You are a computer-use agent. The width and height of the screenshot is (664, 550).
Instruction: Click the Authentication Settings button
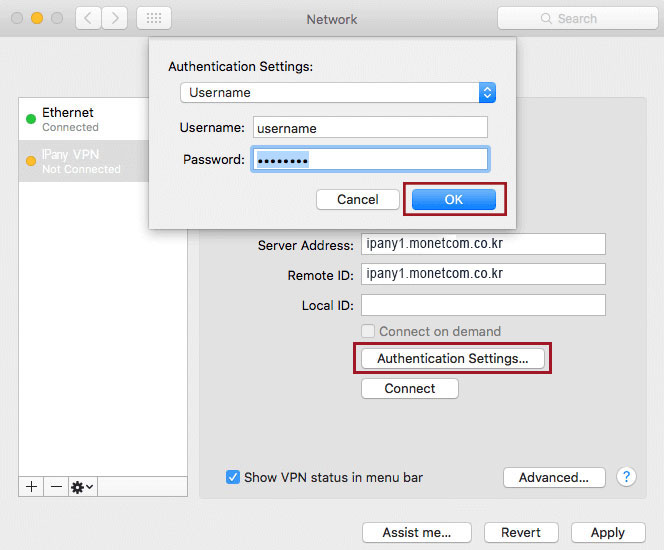point(452,358)
